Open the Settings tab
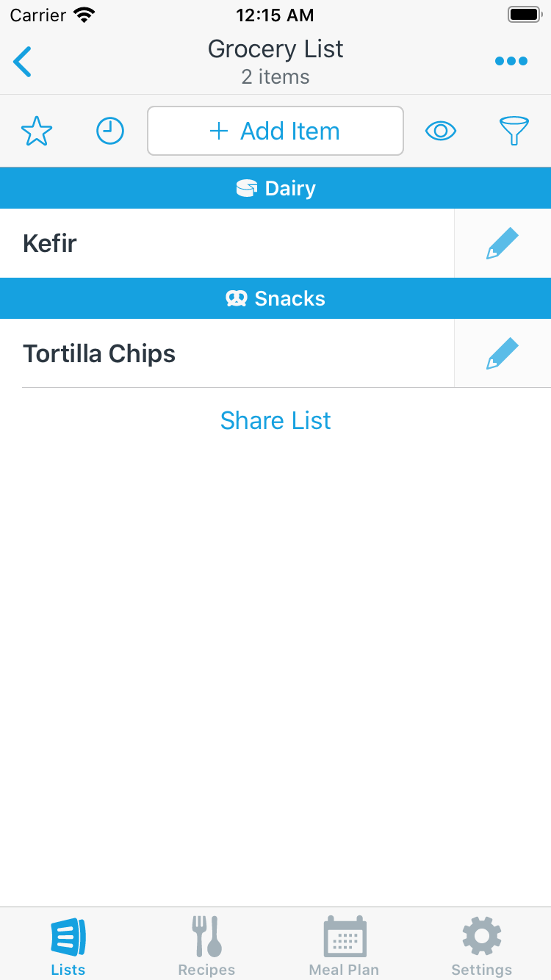 [x=482, y=946]
